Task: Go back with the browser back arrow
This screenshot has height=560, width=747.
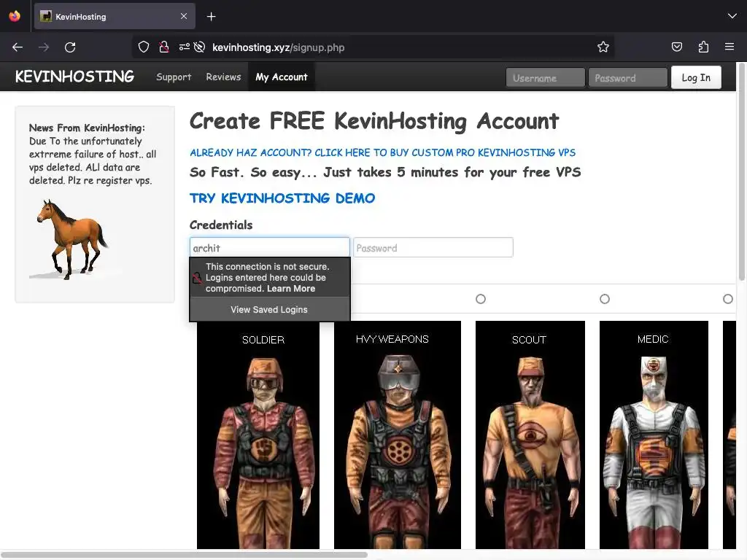Action: click(x=18, y=47)
